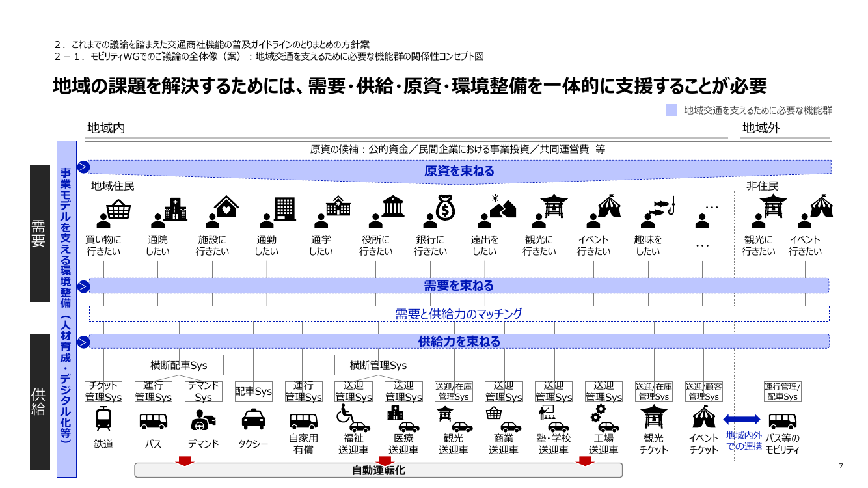868x488 pixels.
Task: Click the 地域内 heading
Action: click(106, 128)
